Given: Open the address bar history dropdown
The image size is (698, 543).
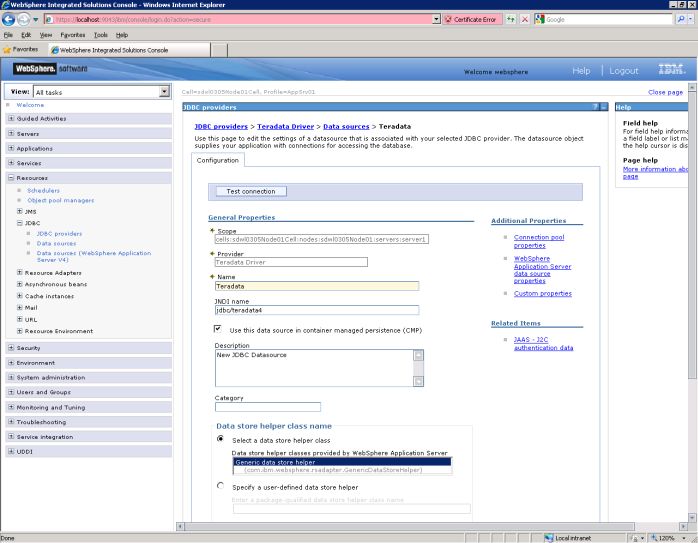Looking at the screenshot, I should click(x=436, y=19).
